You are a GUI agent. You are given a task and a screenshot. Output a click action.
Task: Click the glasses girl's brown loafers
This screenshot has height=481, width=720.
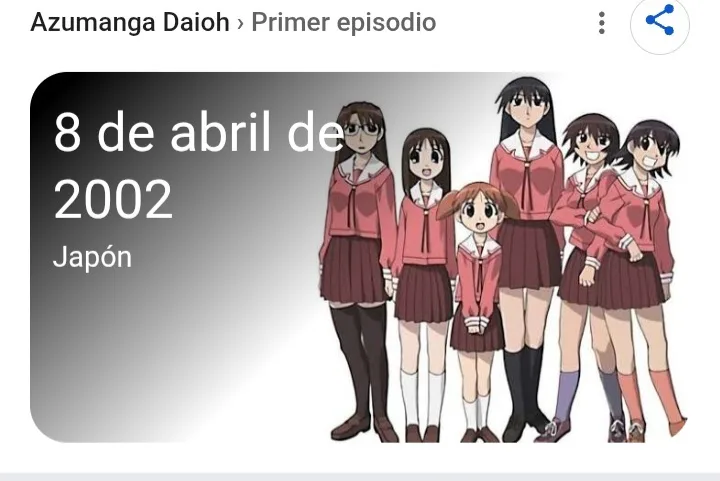pyautogui.click(x=363, y=429)
